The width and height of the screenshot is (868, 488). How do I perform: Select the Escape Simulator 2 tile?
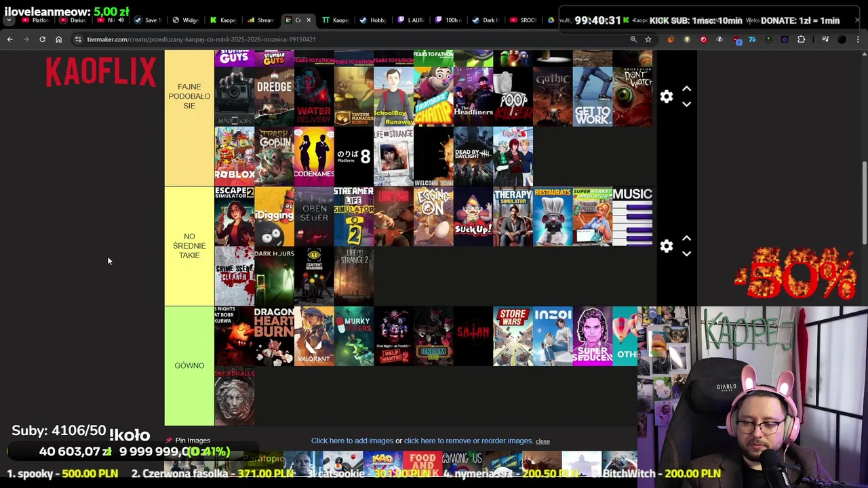[235, 216]
